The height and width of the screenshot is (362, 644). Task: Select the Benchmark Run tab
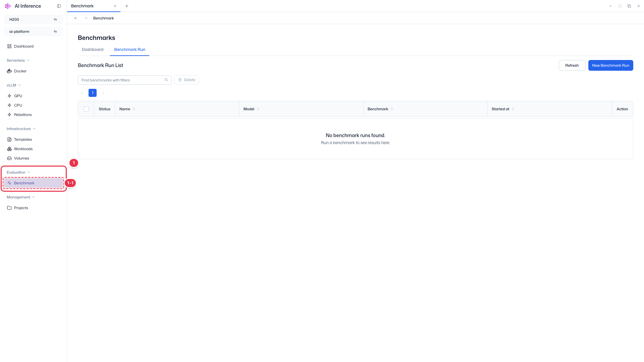130,50
